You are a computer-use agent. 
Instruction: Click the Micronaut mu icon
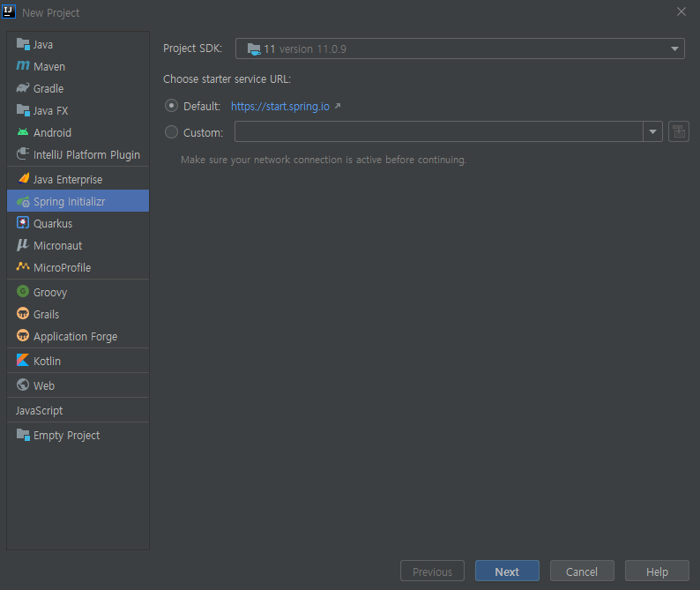click(x=22, y=245)
